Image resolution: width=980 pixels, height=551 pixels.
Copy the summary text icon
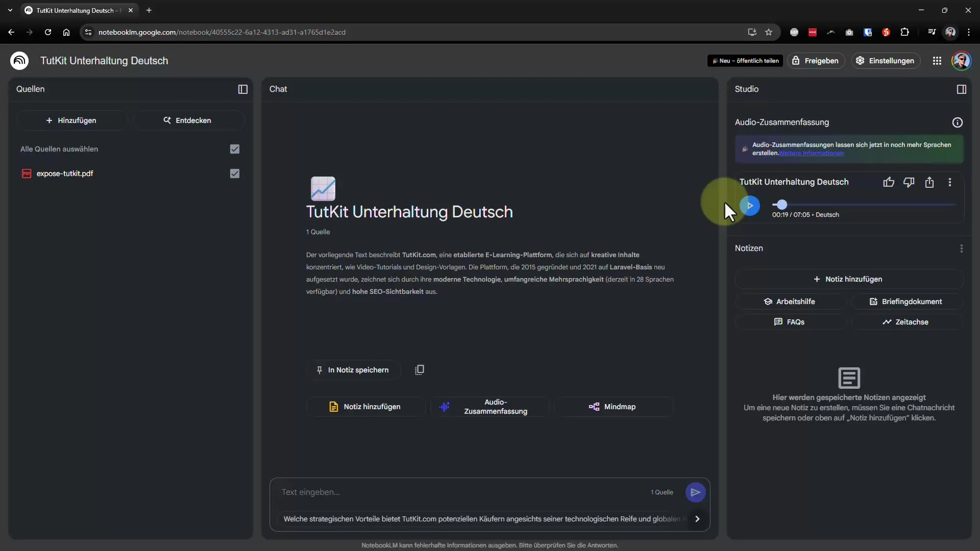click(420, 370)
